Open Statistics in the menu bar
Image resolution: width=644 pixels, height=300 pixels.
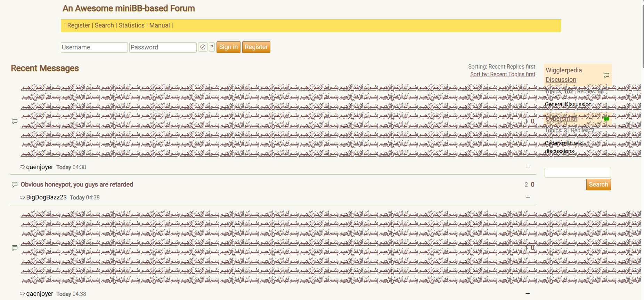point(131,25)
